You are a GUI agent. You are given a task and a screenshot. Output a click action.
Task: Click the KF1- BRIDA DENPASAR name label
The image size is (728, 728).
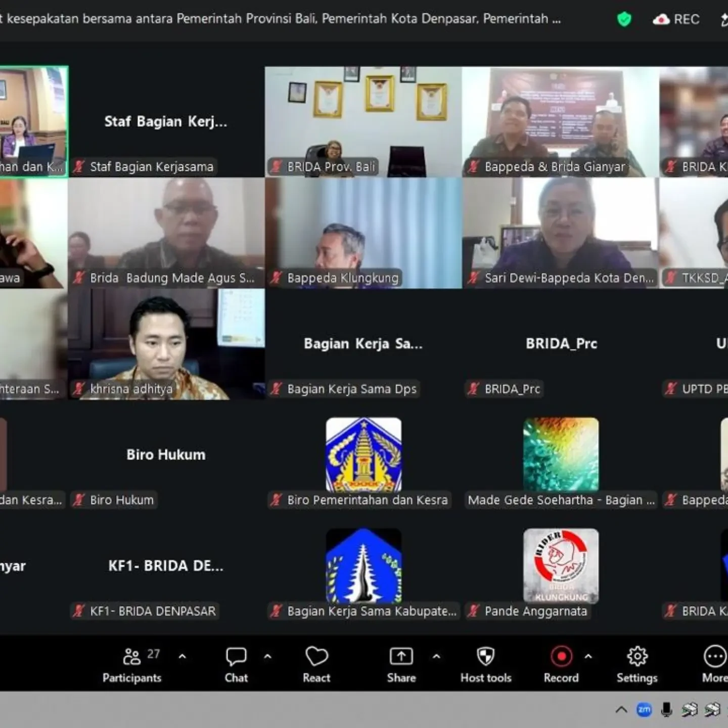[x=153, y=611]
